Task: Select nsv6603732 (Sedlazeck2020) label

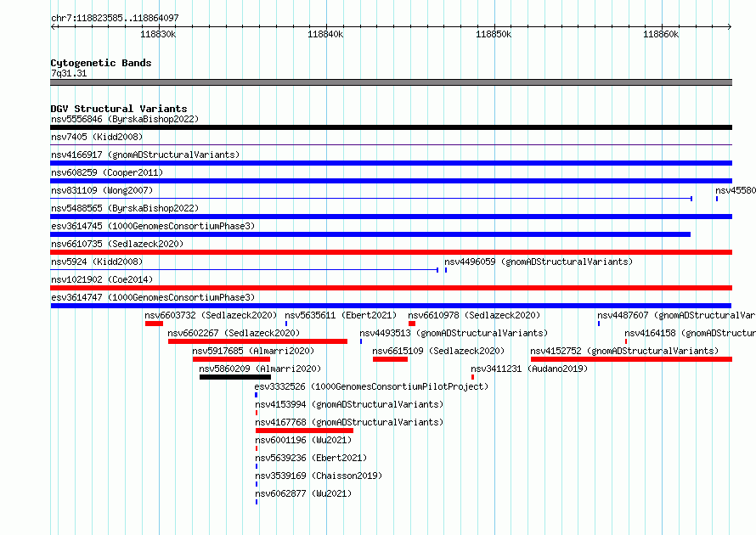Action: (x=211, y=315)
